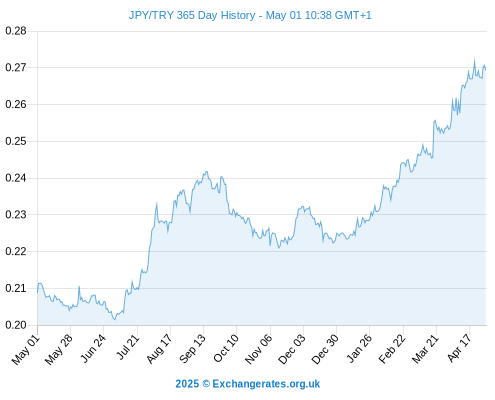Click the 0.20 y-axis value label
This screenshot has width=495, height=400.
(16, 325)
